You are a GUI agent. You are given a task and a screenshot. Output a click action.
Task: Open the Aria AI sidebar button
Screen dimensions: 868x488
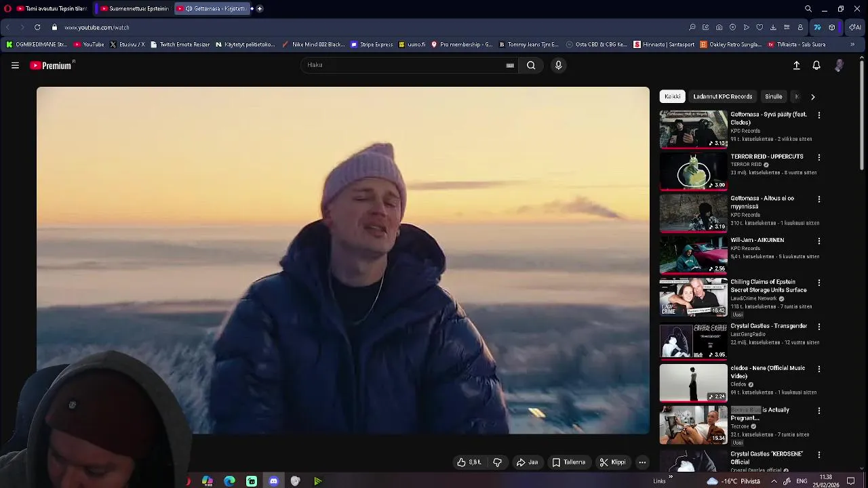pyautogui.click(x=854, y=27)
